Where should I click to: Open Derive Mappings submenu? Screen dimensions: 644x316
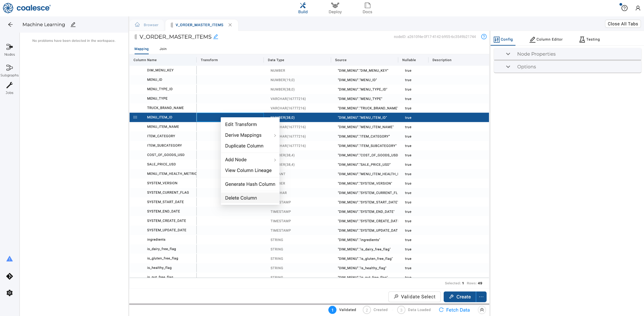(x=250, y=135)
